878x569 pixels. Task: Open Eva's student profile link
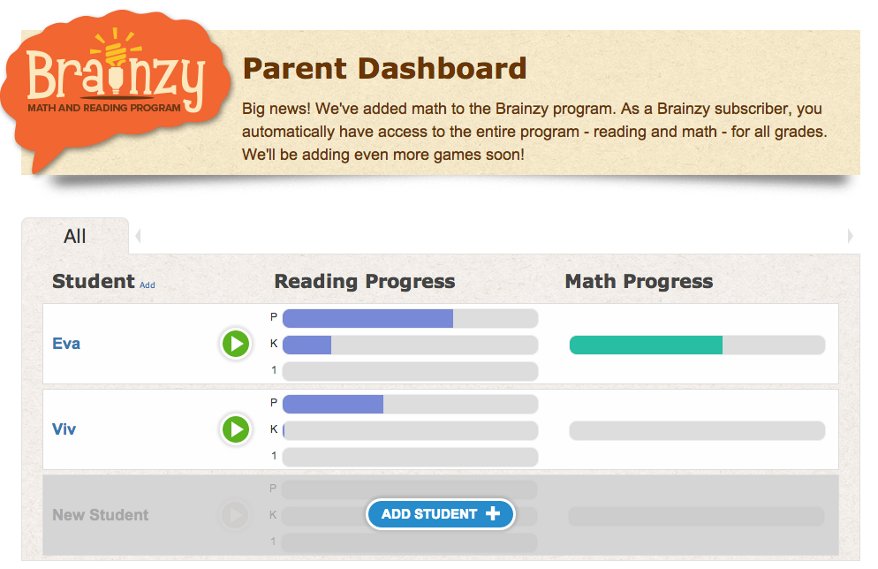point(66,344)
